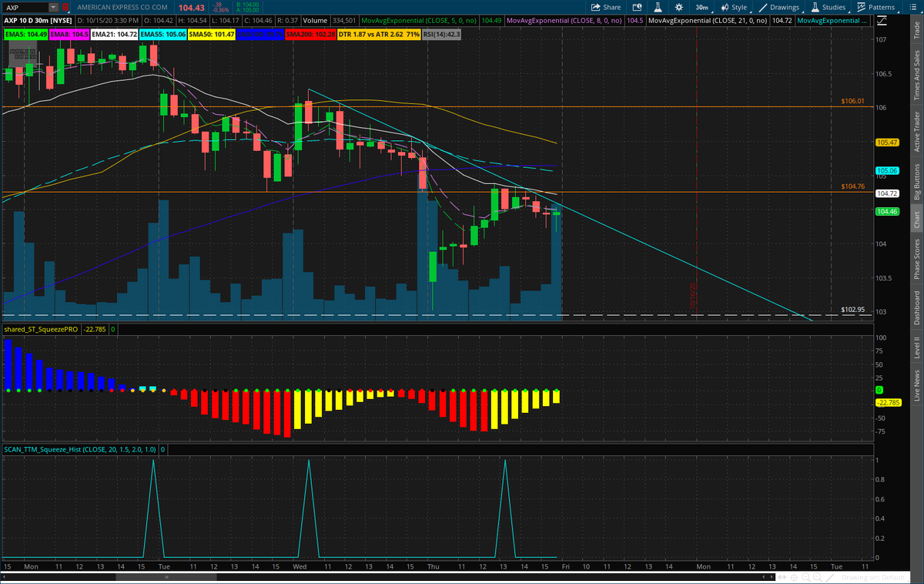Click the crosshair pan icon at bottom
The height and width of the screenshot is (584, 924).
pos(795,576)
